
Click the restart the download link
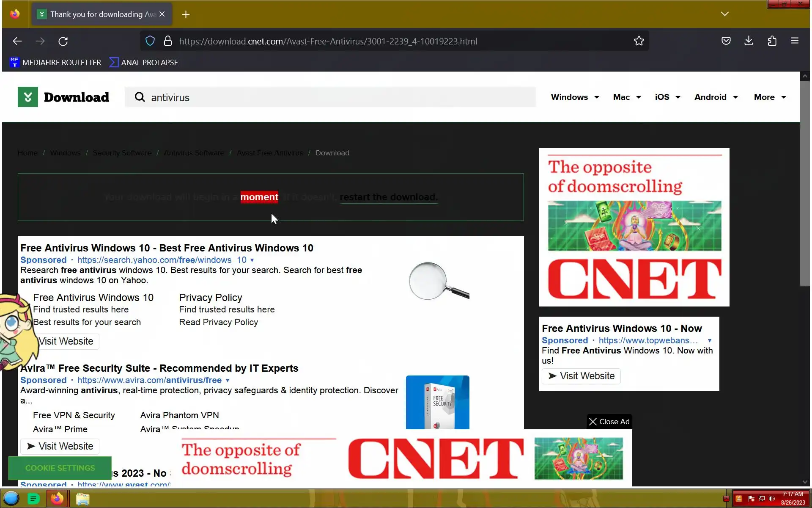[388, 197]
